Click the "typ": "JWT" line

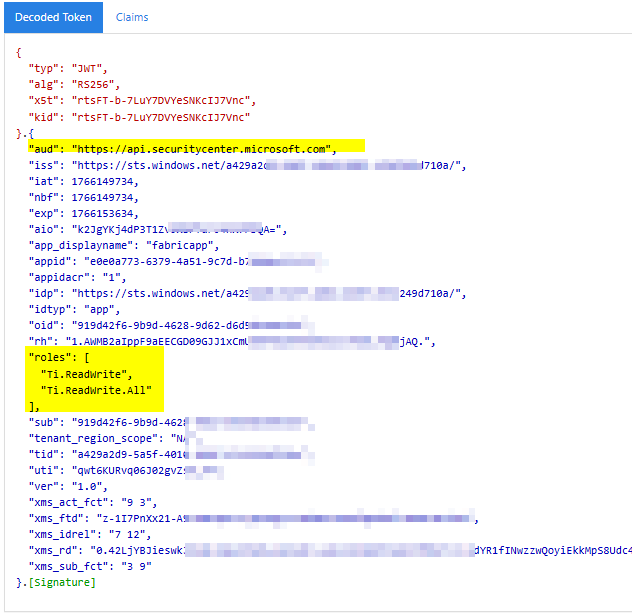tap(68, 69)
